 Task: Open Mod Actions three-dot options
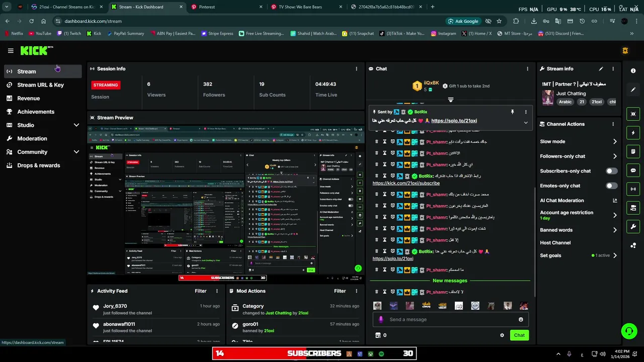[x=356, y=291]
